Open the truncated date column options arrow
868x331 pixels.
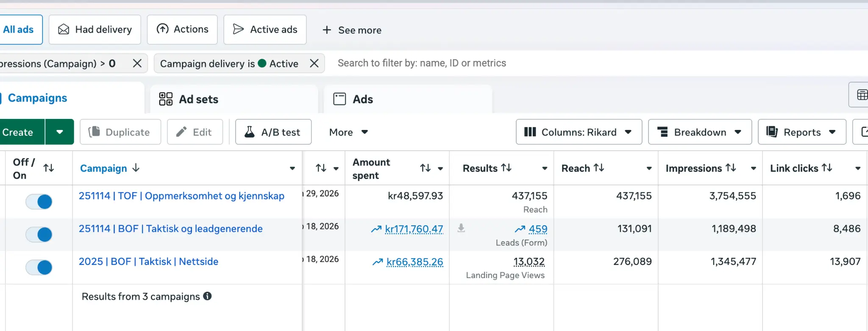point(336,168)
